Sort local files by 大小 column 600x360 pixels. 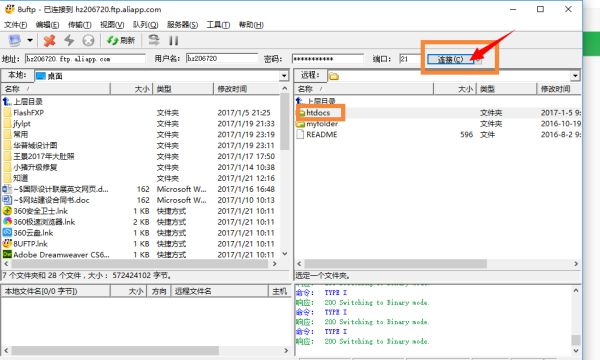[132, 89]
